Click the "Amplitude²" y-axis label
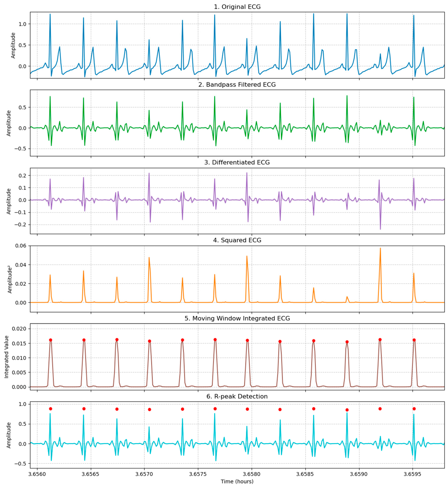The height and width of the screenshot is (487, 448). [10, 279]
